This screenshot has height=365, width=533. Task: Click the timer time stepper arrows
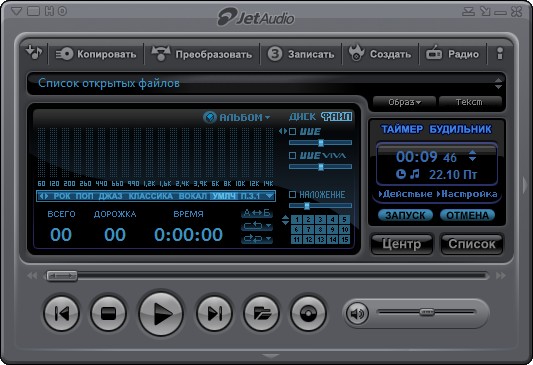(472, 156)
